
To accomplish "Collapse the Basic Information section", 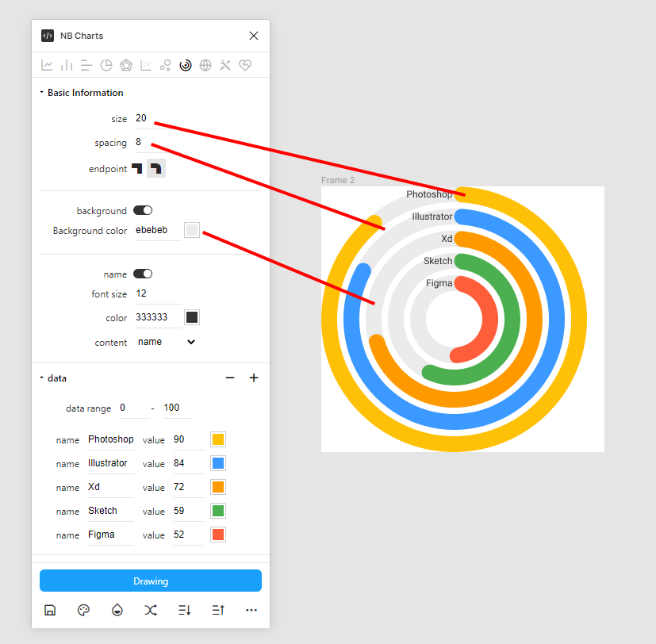I will point(42,93).
